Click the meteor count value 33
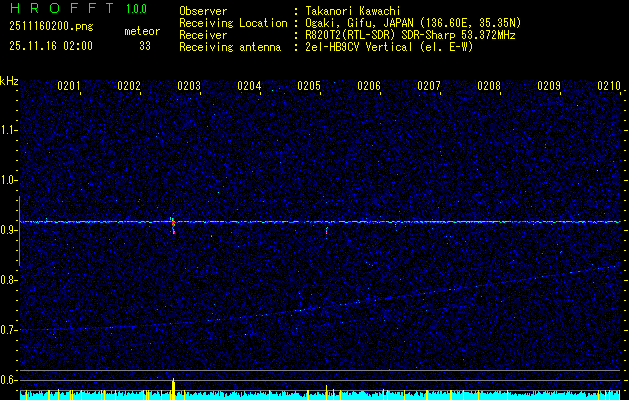This screenshot has width=629, height=400. point(145,45)
